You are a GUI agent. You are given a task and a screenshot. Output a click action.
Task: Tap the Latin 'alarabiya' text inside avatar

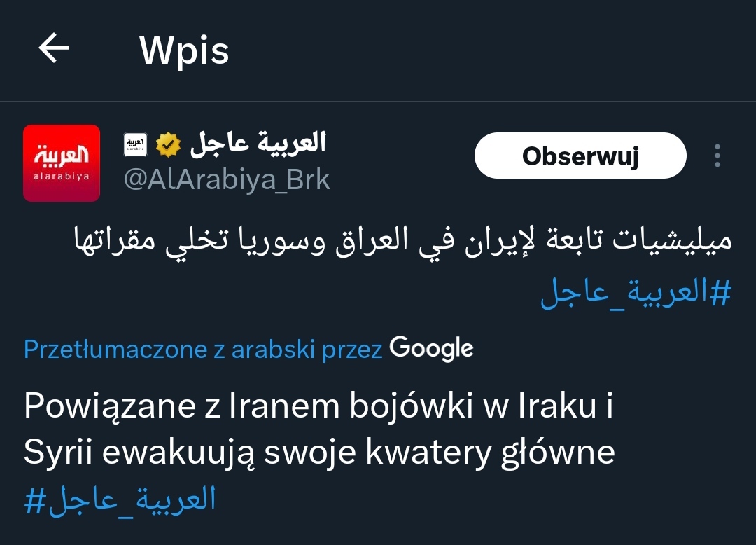pos(62,177)
